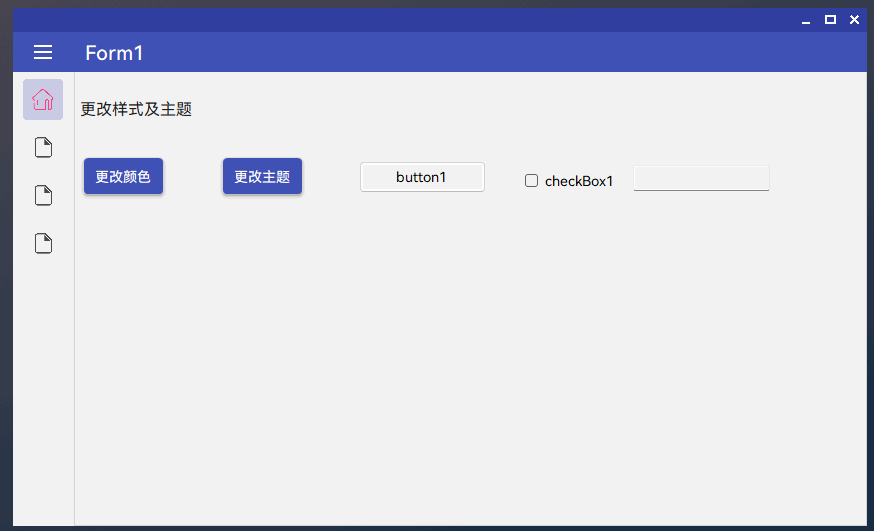Click the 更改样式及主题 heading label
The width and height of the screenshot is (874, 531).
(136, 109)
